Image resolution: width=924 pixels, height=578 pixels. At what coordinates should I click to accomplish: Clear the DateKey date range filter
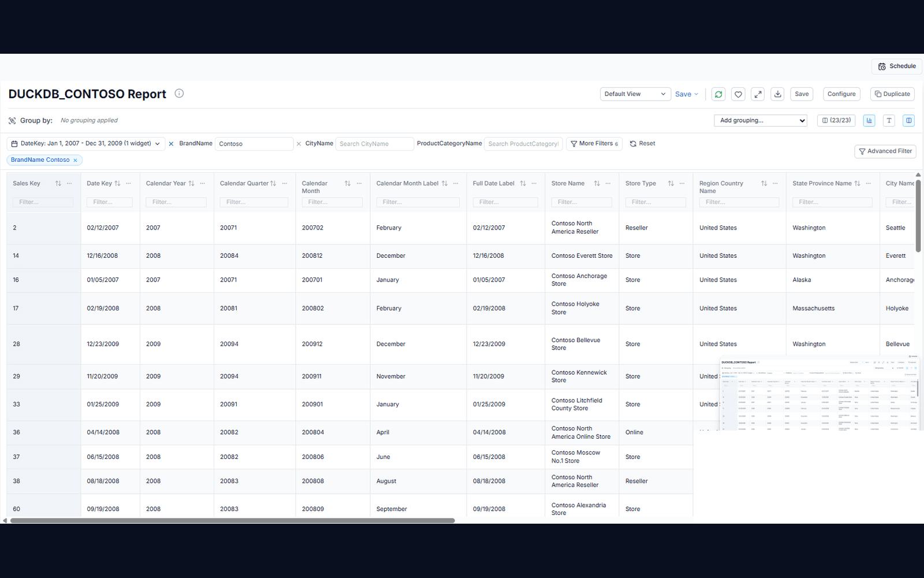tap(171, 144)
